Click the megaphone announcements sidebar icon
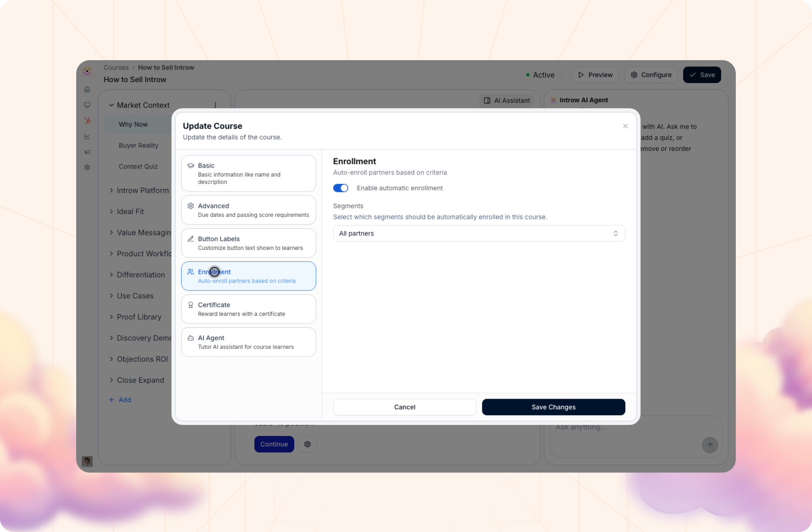The width and height of the screenshot is (812, 532). pyautogui.click(x=87, y=152)
